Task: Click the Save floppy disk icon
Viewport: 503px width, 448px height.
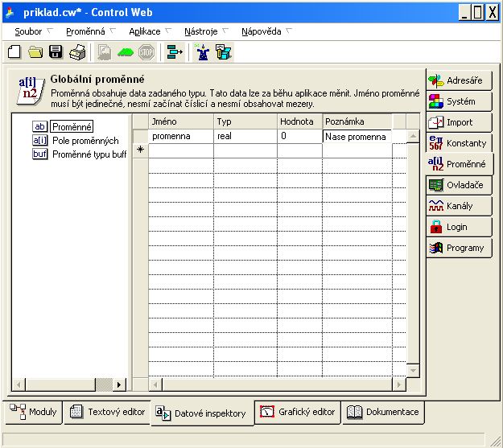Action: point(56,52)
